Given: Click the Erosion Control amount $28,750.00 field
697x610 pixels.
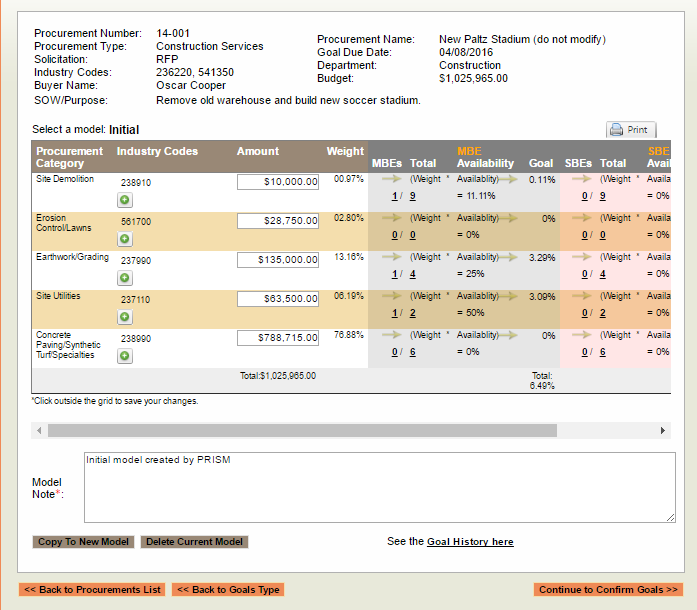Looking at the screenshot, I should pos(278,221).
